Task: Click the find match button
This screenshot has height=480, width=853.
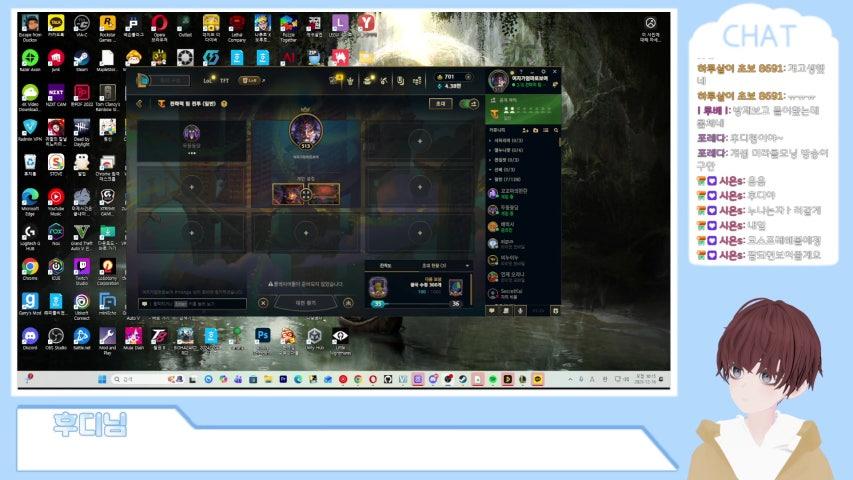Action: 306,303
